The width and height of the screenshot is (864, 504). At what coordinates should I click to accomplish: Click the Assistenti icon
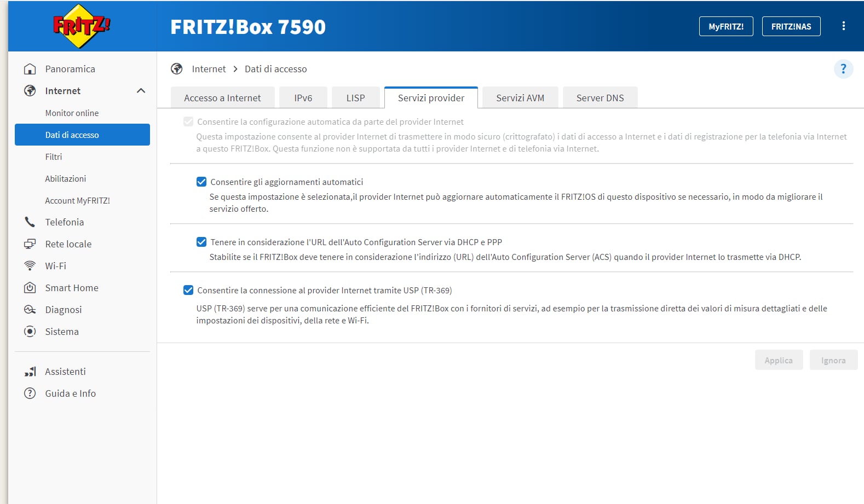coord(30,372)
